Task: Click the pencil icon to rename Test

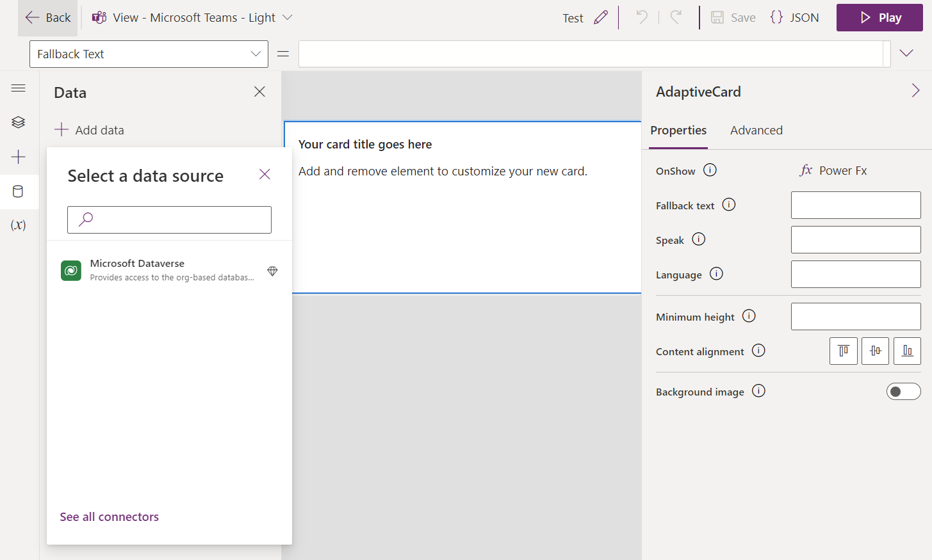Action: coord(601,17)
